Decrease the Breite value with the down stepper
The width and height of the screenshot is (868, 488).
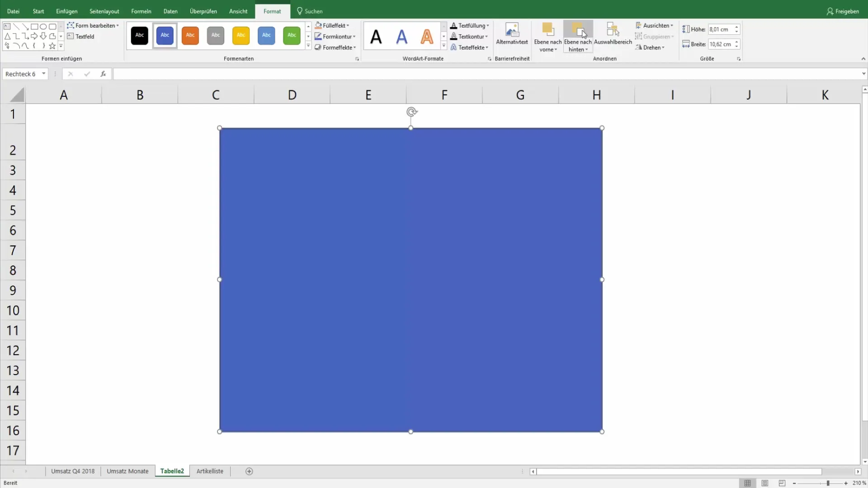coord(737,47)
